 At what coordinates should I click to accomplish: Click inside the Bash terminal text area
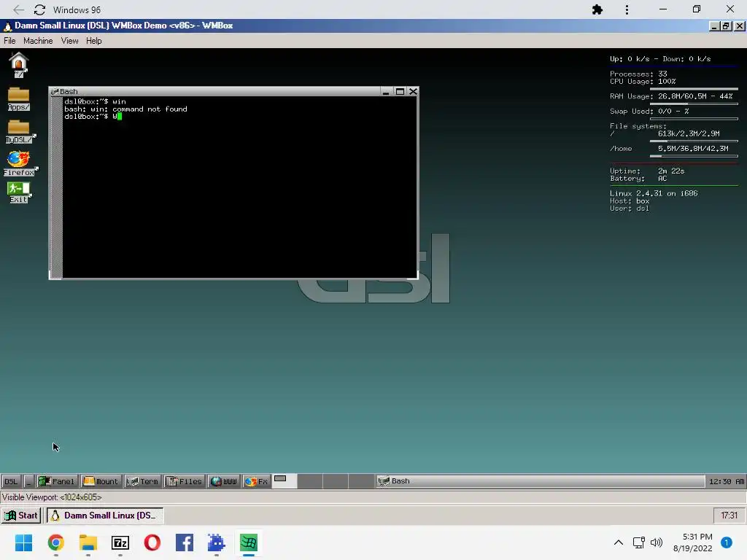pos(239,187)
